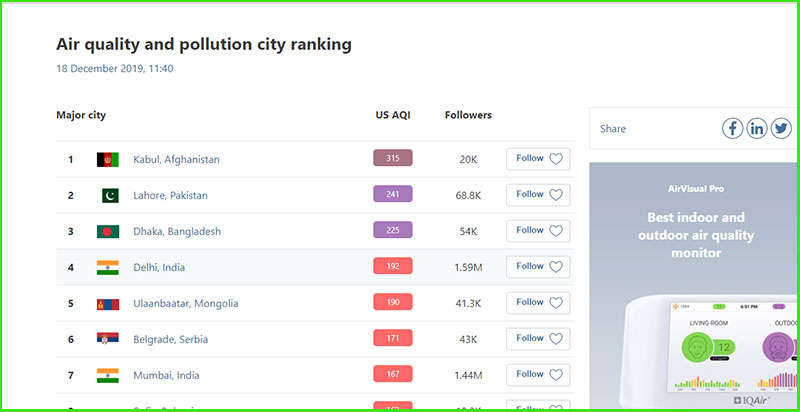Click the US AQI column header
Viewport: 800px width, 412px height.
coord(392,115)
